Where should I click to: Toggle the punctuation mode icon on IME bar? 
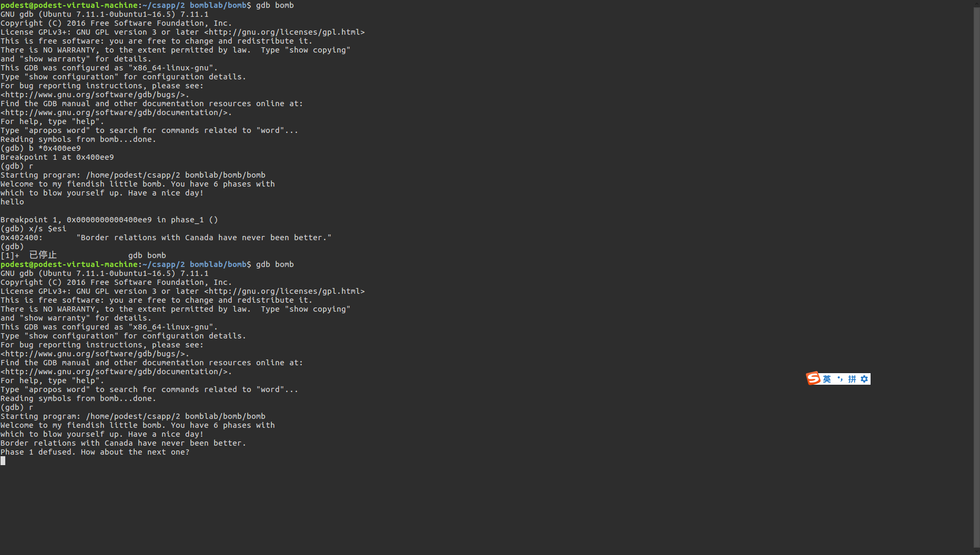click(x=840, y=379)
